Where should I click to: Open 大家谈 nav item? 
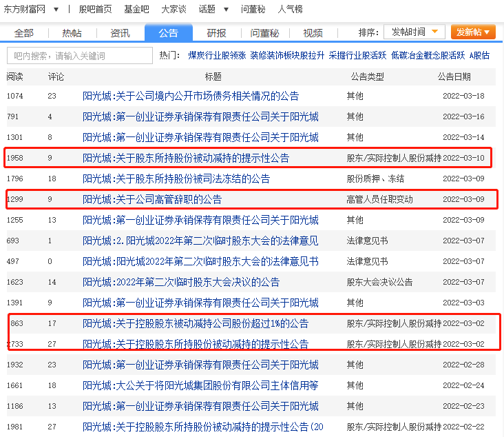174,10
